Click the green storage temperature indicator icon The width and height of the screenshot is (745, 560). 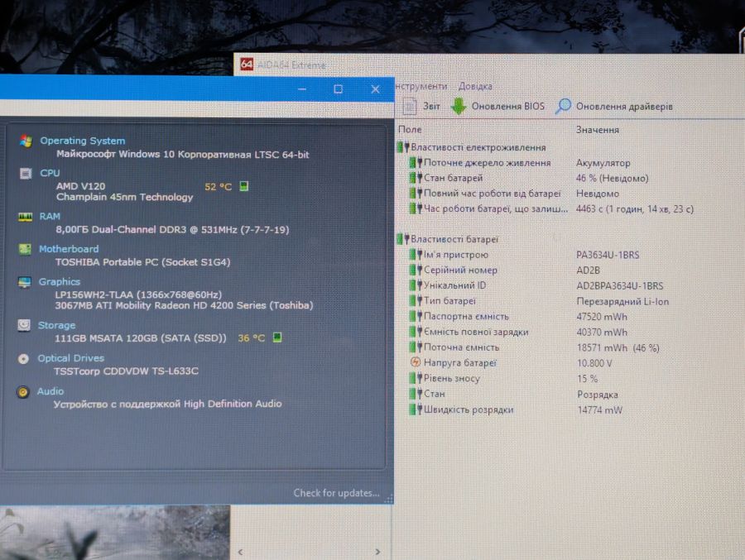pyautogui.click(x=277, y=337)
